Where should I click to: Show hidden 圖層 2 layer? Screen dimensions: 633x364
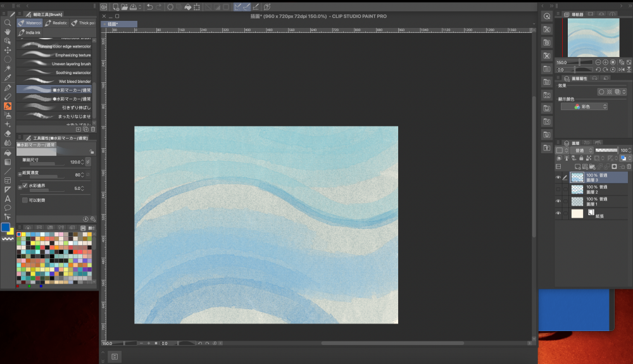pos(558,189)
